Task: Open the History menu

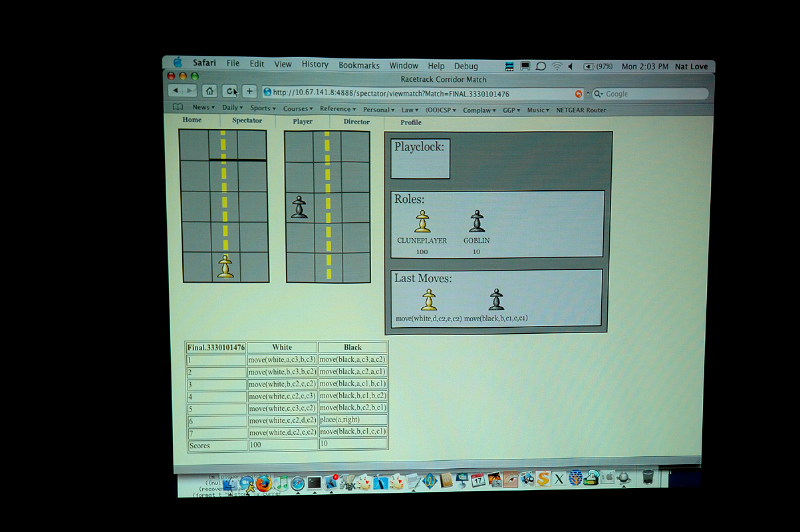Action: pyautogui.click(x=315, y=65)
